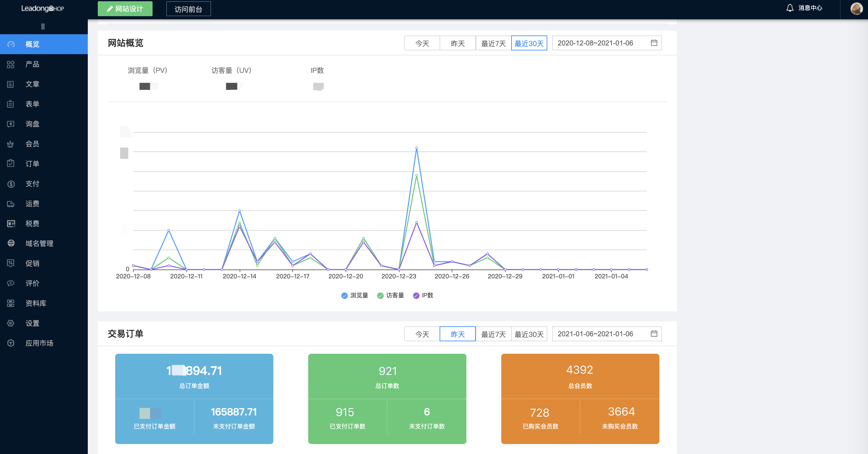The image size is (868, 454).
Task: Toggle the 访客量 legend series checkbox
Action: coord(380,296)
